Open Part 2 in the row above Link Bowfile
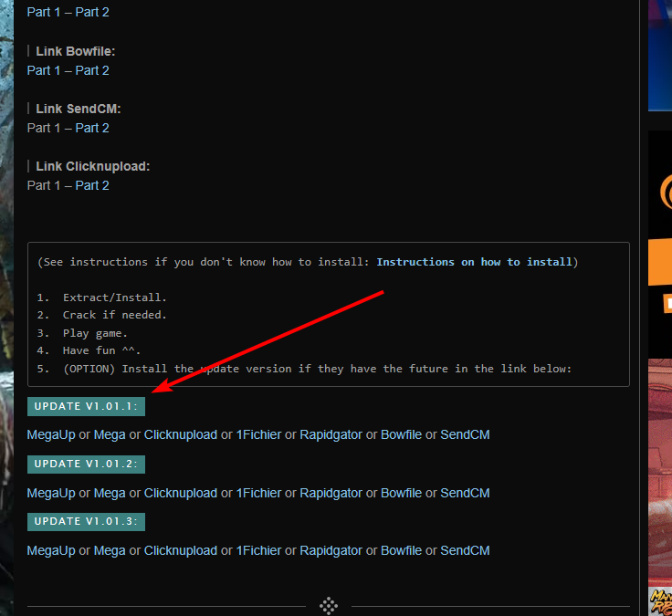This screenshot has width=672, height=616. pyautogui.click(x=92, y=12)
